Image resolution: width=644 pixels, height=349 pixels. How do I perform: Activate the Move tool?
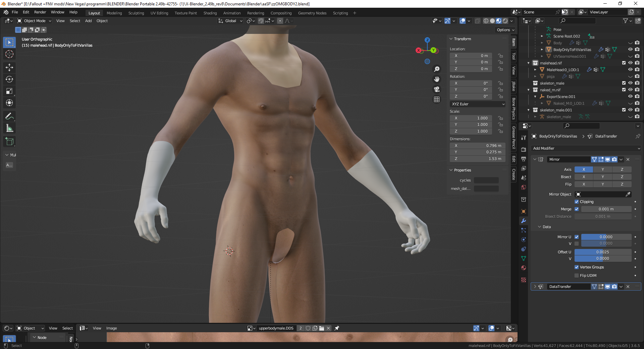click(x=9, y=67)
